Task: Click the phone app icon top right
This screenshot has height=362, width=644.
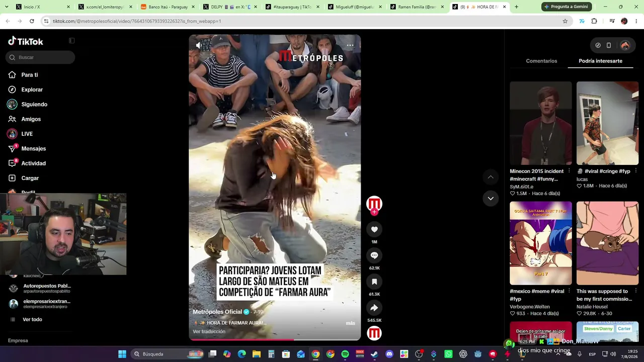Action: [609, 45]
